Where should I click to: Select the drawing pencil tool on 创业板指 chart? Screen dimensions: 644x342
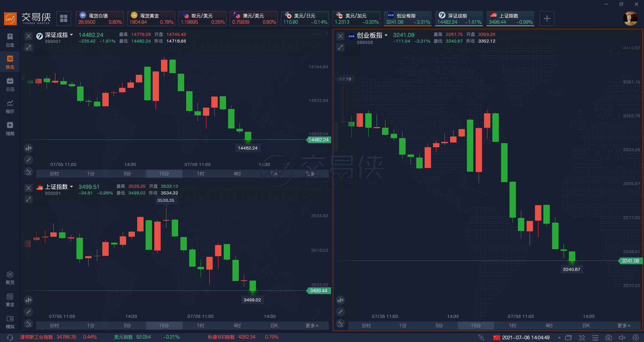[340, 312]
